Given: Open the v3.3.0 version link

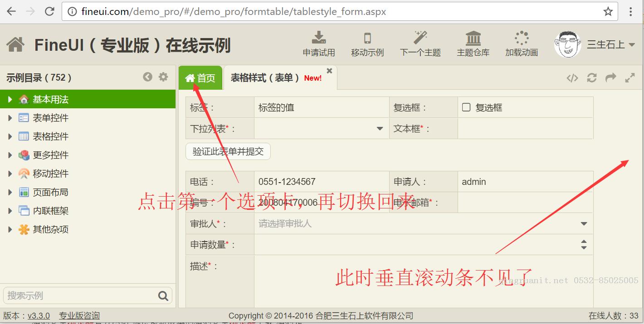Looking at the screenshot, I should click(x=39, y=316).
